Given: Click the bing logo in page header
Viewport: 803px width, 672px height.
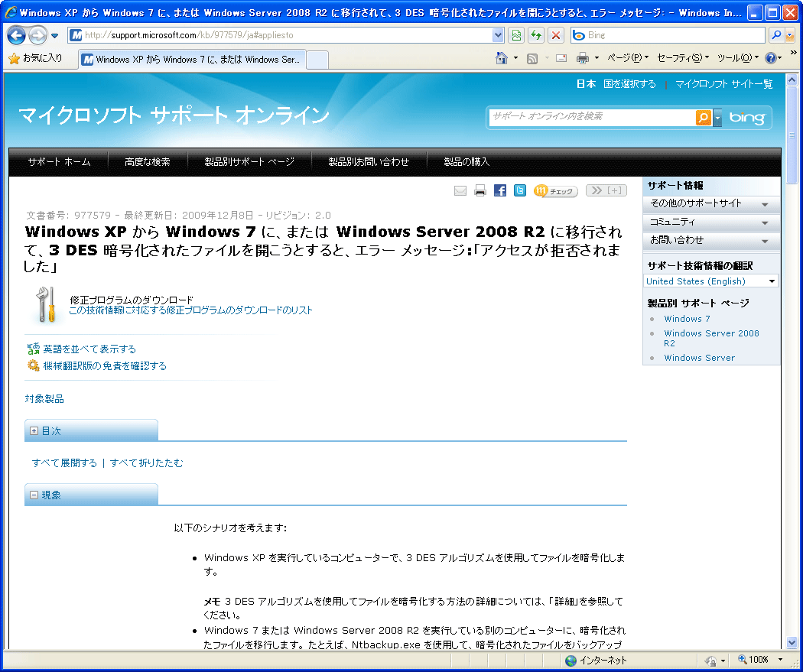Looking at the screenshot, I should pos(747,118).
